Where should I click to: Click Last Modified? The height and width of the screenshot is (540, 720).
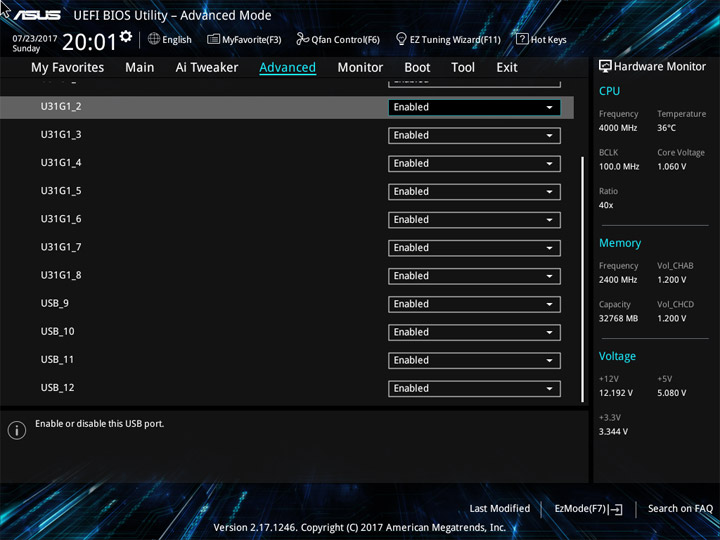500,508
